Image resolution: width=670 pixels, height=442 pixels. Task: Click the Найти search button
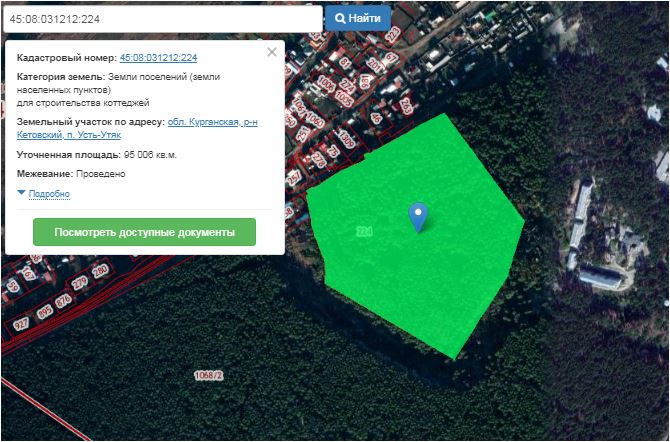pyautogui.click(x=358, y=18)
